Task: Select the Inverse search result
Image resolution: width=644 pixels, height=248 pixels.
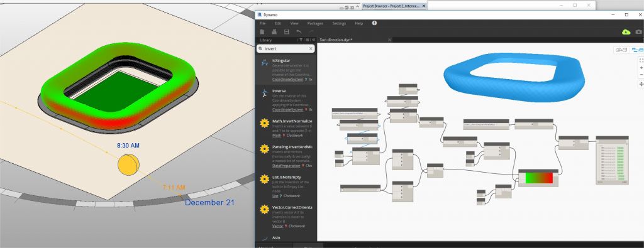Action: click(x=286, y=100)
